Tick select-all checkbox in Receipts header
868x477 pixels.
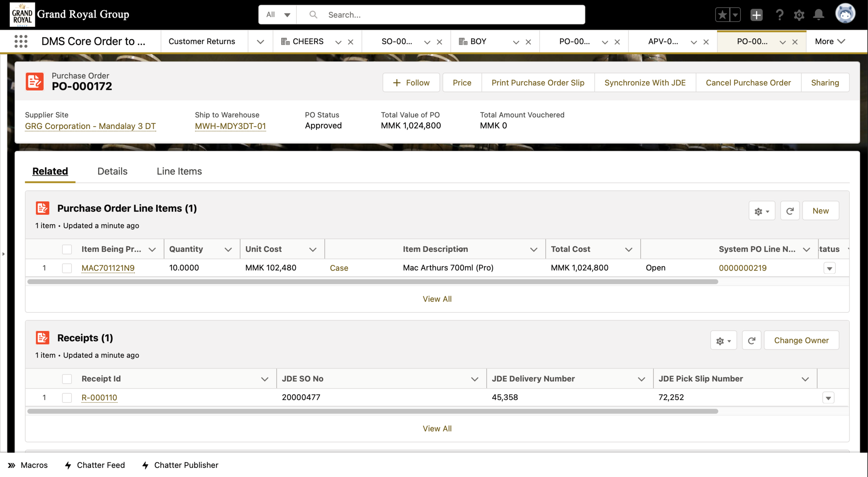(x=67, y=379)
